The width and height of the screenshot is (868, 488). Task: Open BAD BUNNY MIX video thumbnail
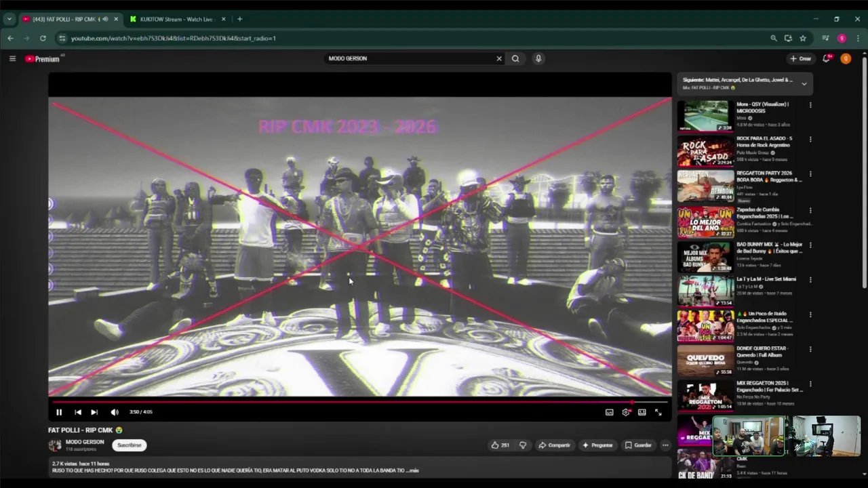(x=705, y=256)
